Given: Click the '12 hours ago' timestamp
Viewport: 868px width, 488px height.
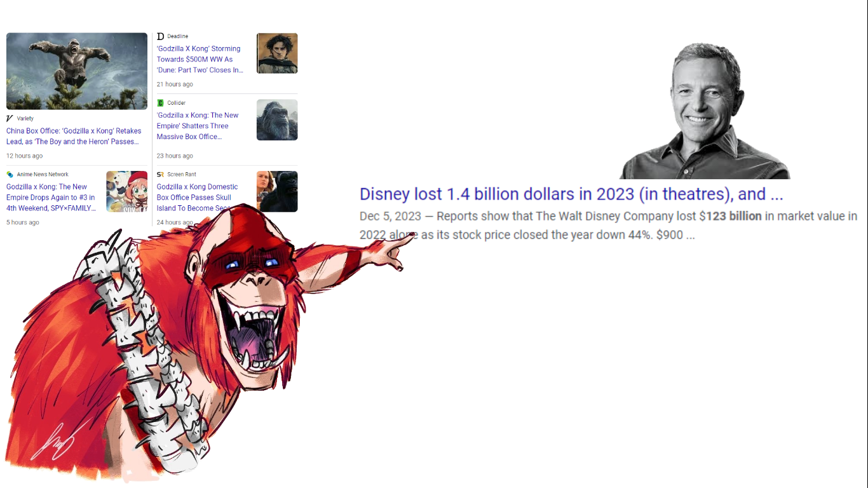Looking at the screenshot, I should [x=25, y=156].
